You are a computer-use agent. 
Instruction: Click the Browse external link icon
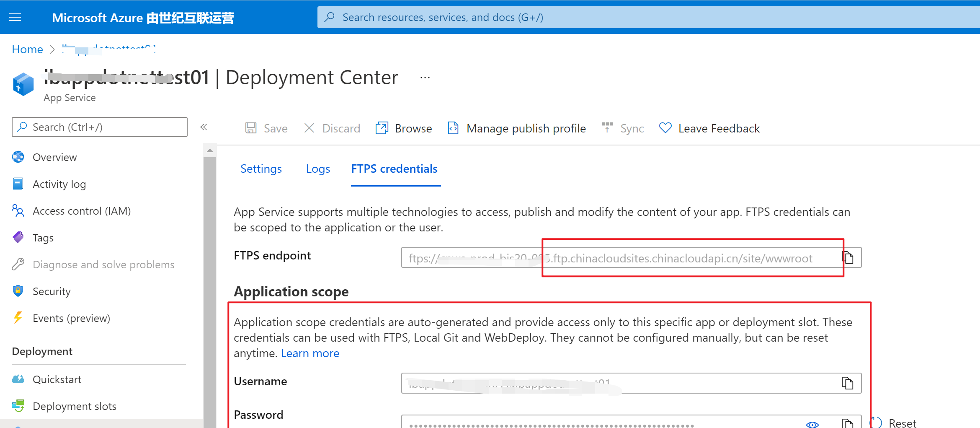click(382, 128)
